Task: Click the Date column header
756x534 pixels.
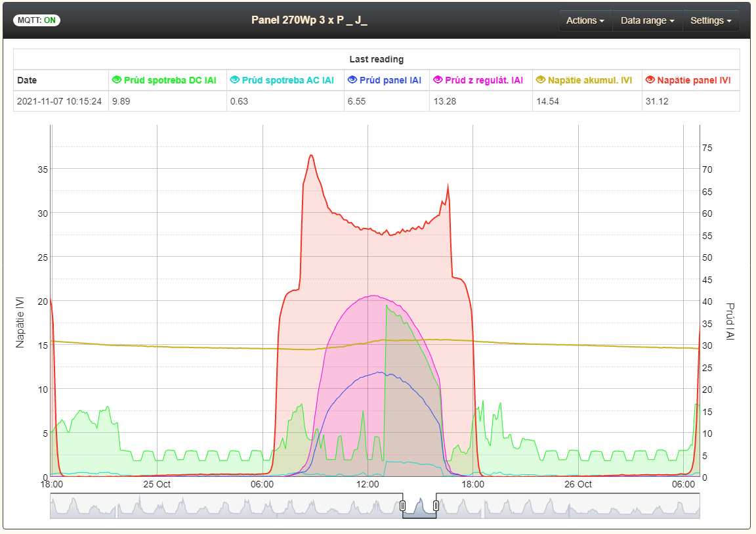Action: (27, 80)
